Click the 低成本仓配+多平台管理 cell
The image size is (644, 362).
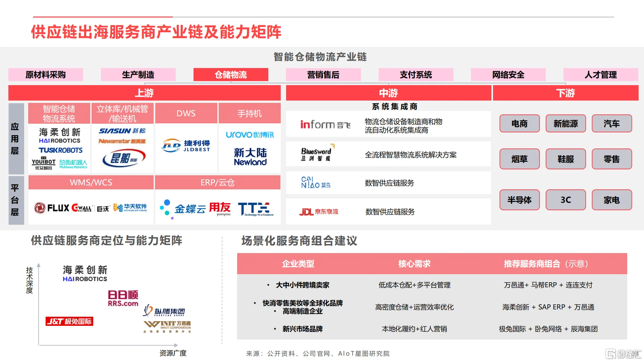(414, 285)
